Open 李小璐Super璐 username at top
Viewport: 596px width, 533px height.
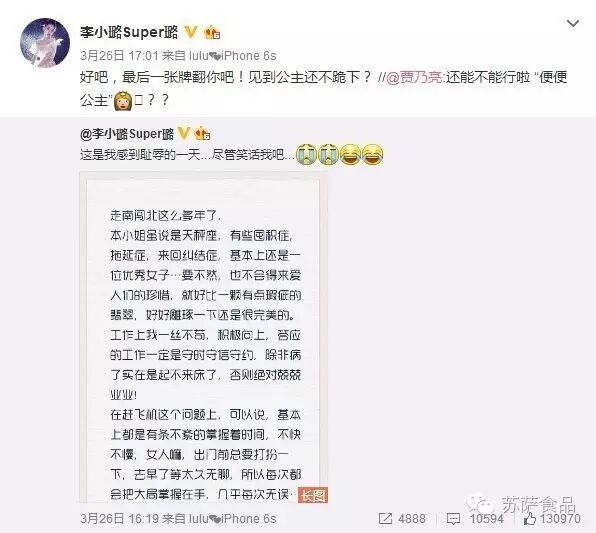(x=129, y=32)
